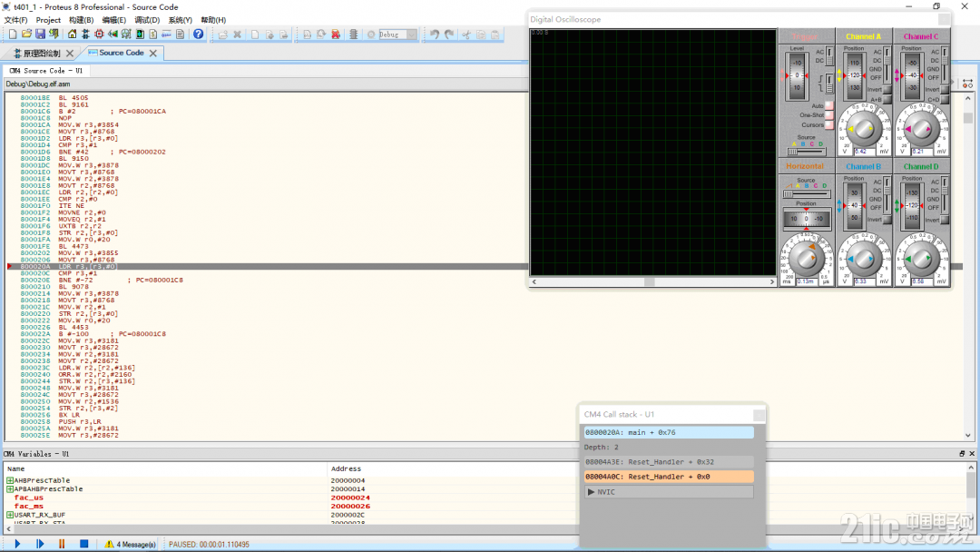
Task: Click the Rebuild Project icon
Action: pos(321,34)
